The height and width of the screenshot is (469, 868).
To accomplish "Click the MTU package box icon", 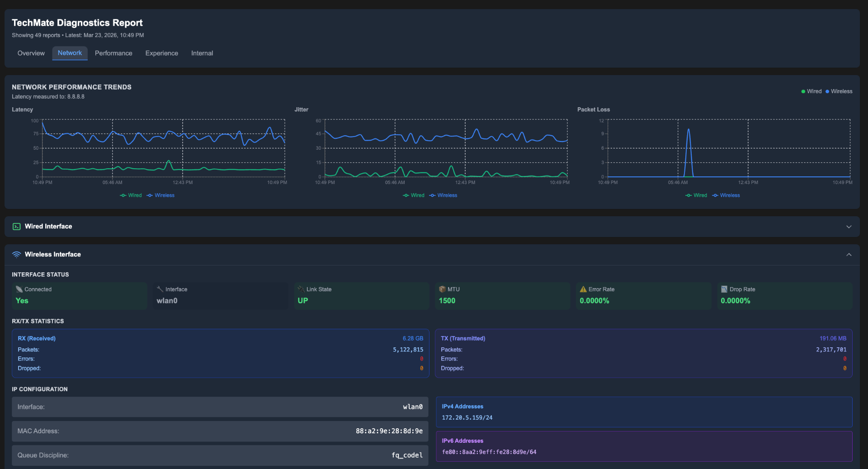I will coord(442,289).
